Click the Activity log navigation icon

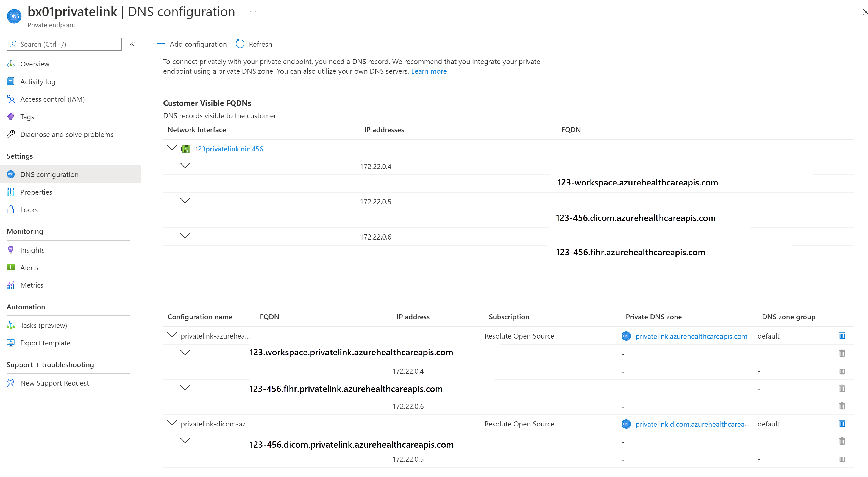tap(11, 81)
